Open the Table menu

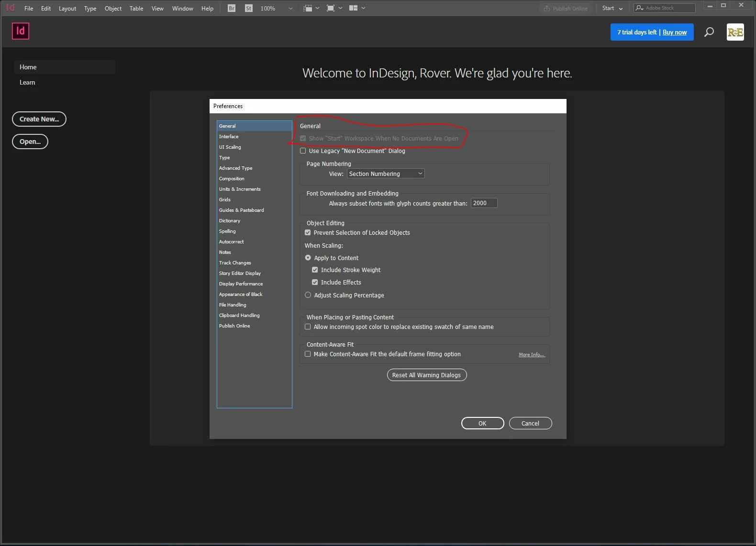(x=136, y=8)
